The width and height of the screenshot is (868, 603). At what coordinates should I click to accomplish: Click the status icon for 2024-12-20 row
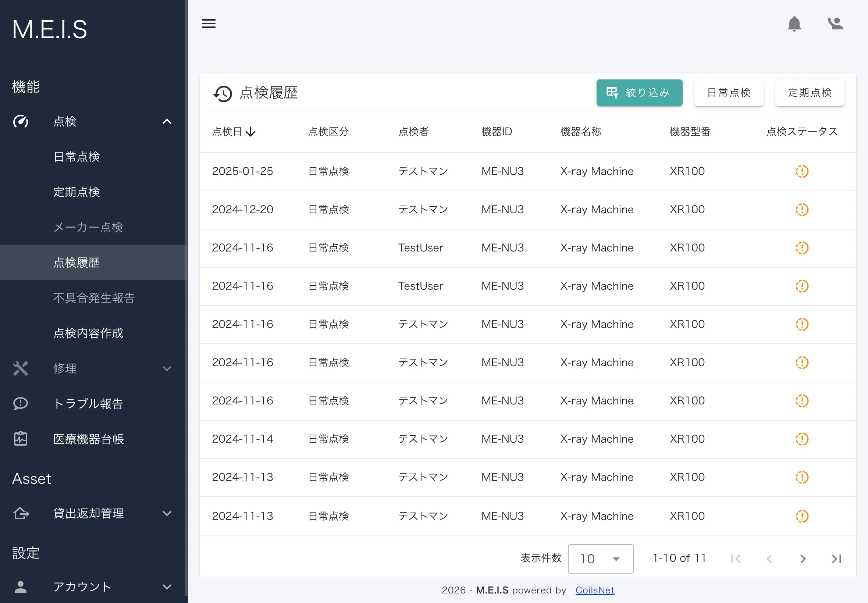[x=801, y=209]
